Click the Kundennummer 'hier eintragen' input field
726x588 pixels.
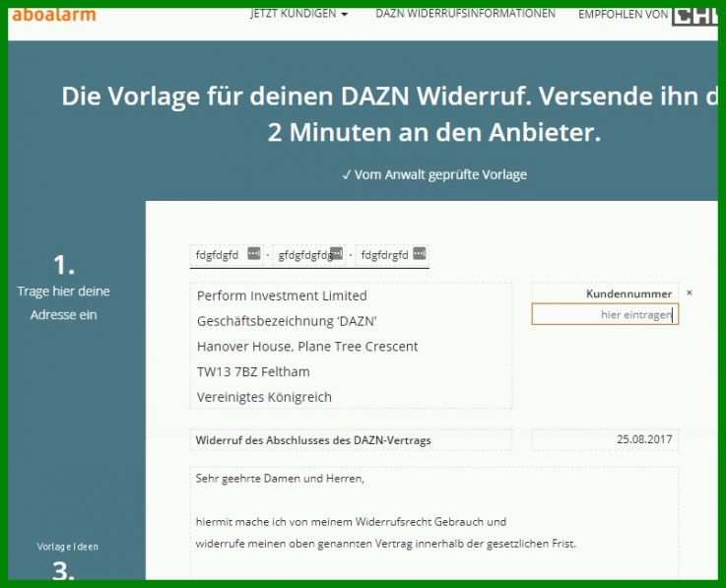click(x=605, y=314)
